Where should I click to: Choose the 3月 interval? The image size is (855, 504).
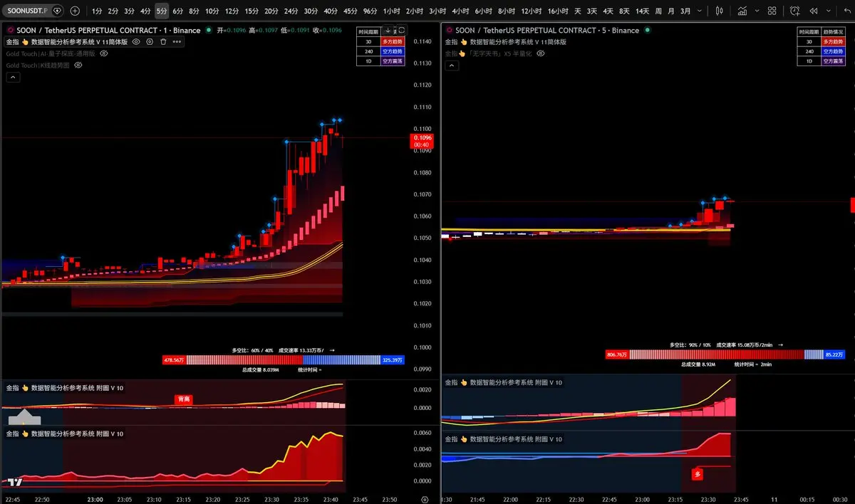685,11
